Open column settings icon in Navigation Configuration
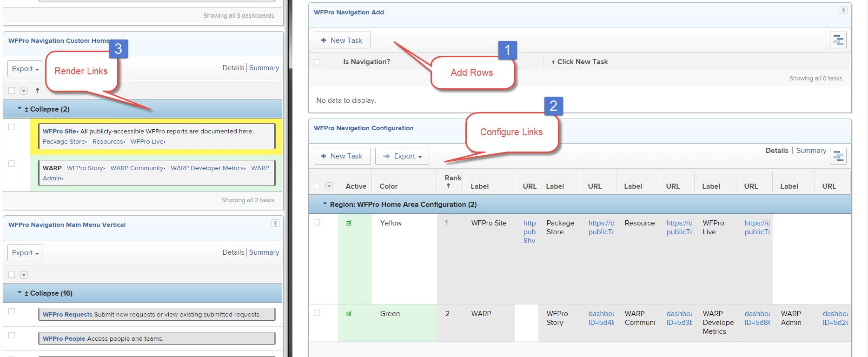Screen dimensions: 868x357 pyautogui.click(x=838, y=156)
